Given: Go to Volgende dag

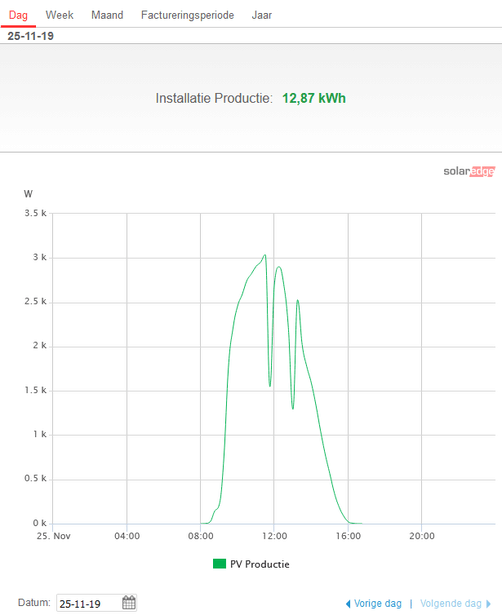Looking at the screenshot, I should 451,604.
